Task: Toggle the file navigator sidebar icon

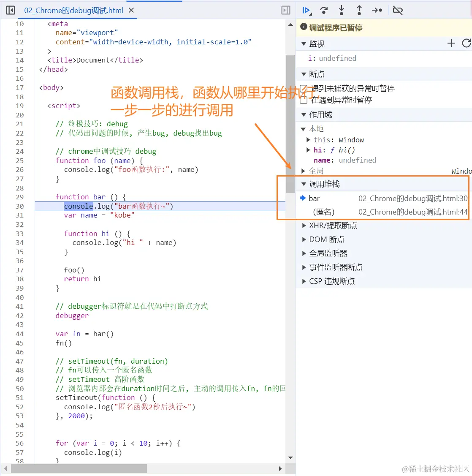Action: (x=10, y=10)
